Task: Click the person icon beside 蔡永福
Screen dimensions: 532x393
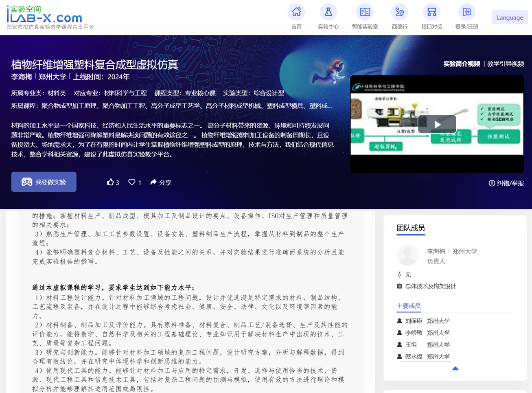Action: [x=399, y=356]
